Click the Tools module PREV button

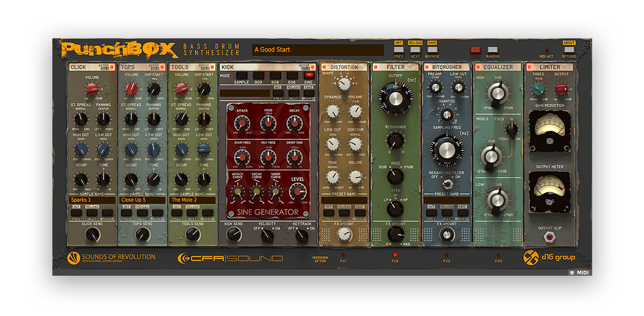pyautogui.click(x=177, y=213)
